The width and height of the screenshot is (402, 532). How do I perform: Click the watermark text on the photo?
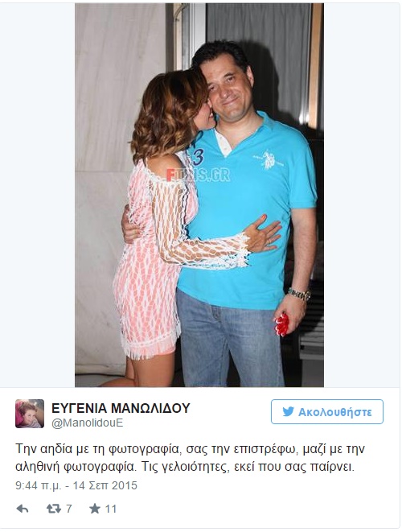pyautogui.click(x=198, y=175)
